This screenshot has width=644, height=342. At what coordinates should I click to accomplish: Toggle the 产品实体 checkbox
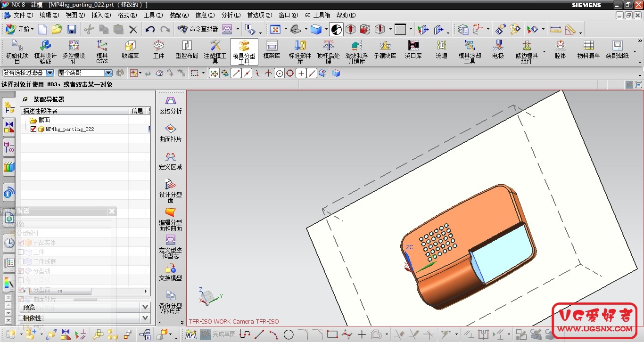(21, 243)
